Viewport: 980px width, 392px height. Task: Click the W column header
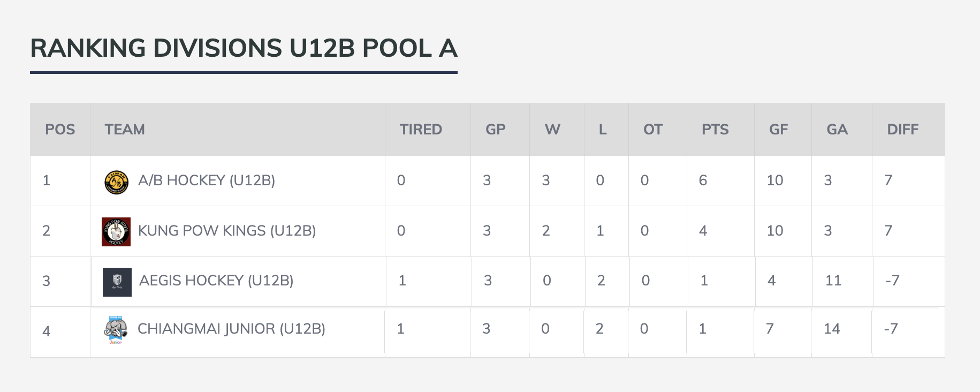coord(552,130)
